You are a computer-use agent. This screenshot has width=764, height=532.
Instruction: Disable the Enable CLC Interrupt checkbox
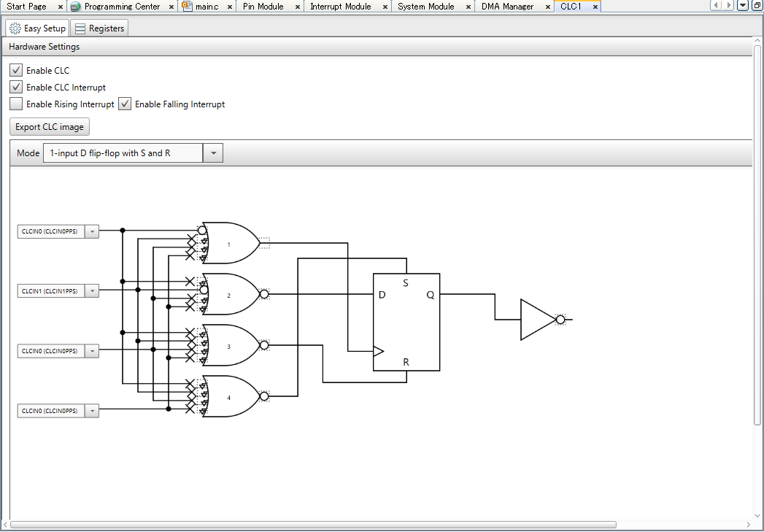(x=16, y=88)
